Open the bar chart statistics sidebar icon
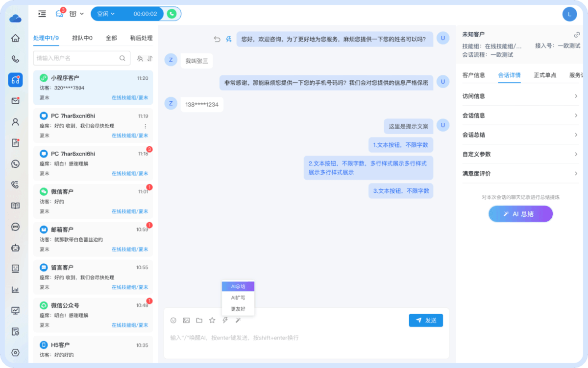588x368 pixels. pyautogui.click(x=15, y=290)
